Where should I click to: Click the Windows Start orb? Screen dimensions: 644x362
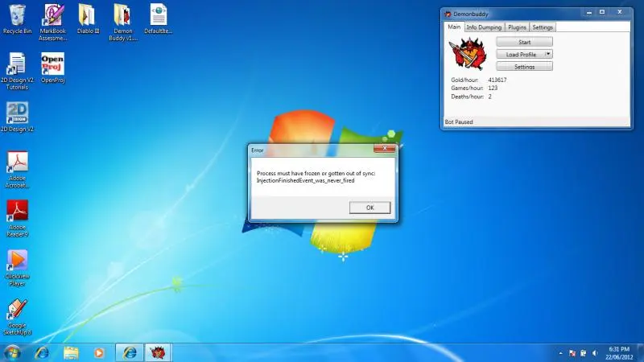[x=13, y=352]
